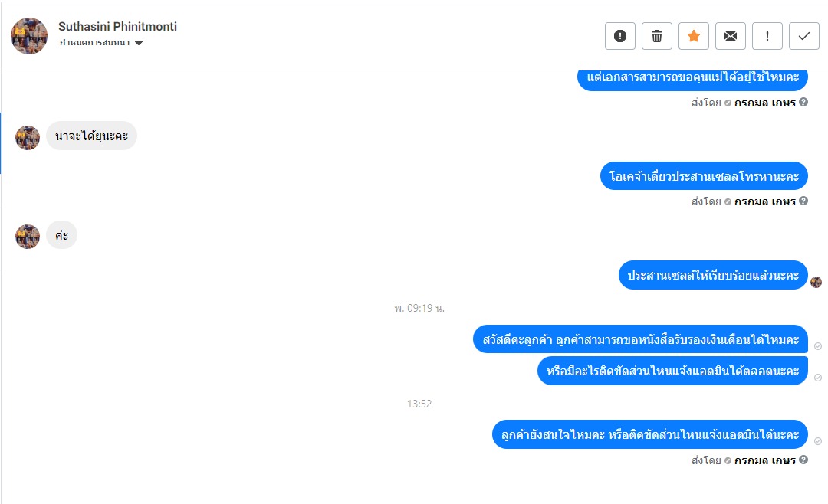Click customer avatar beside น่าจะได้ยุนะคะ message

click(x=28, y=138)
